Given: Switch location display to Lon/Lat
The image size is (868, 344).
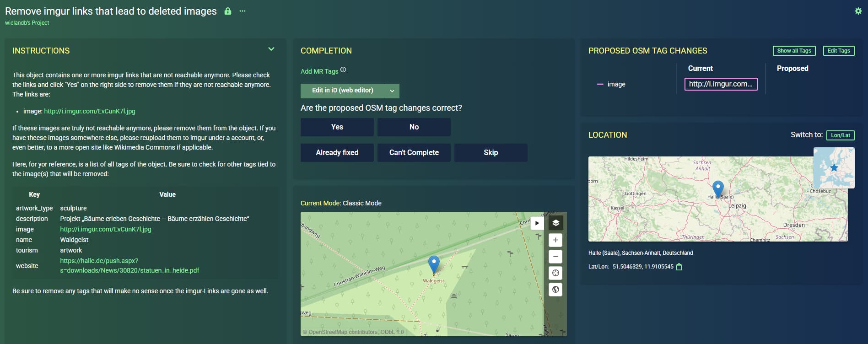Looking at the screenshot, I should coord(841,135).
